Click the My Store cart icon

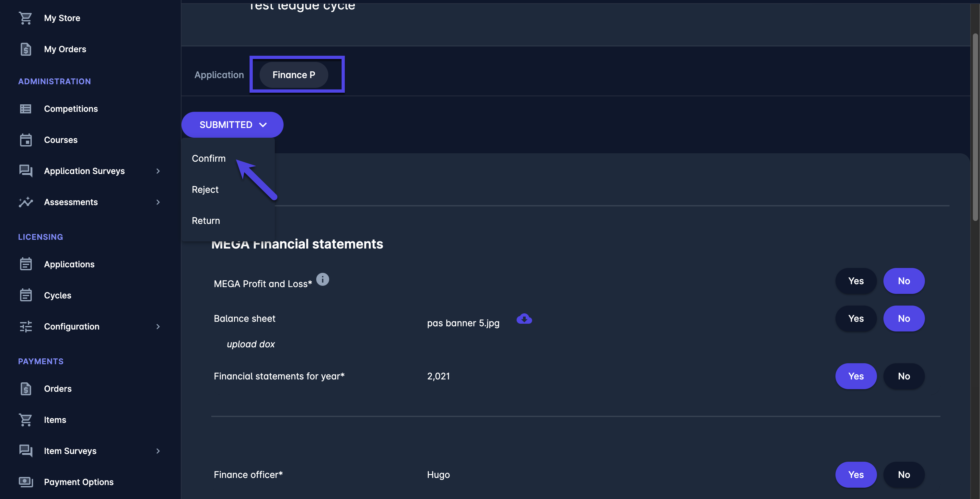point(26,18)
